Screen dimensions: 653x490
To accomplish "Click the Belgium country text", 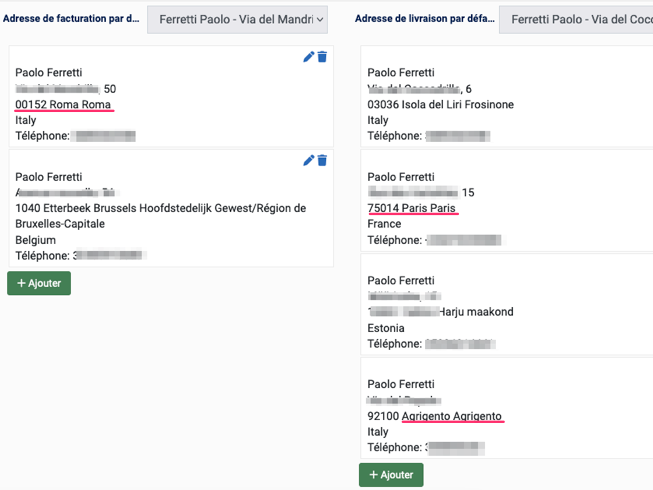I will pyautogui.click(x=37, y=240).
